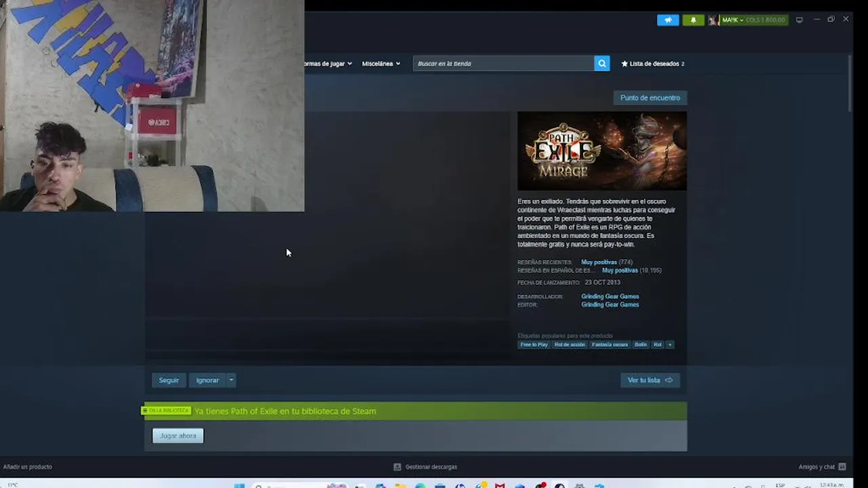Click the webcam overlay video
The height and width of the screenshot is (488, 868).
pos(152,106)
